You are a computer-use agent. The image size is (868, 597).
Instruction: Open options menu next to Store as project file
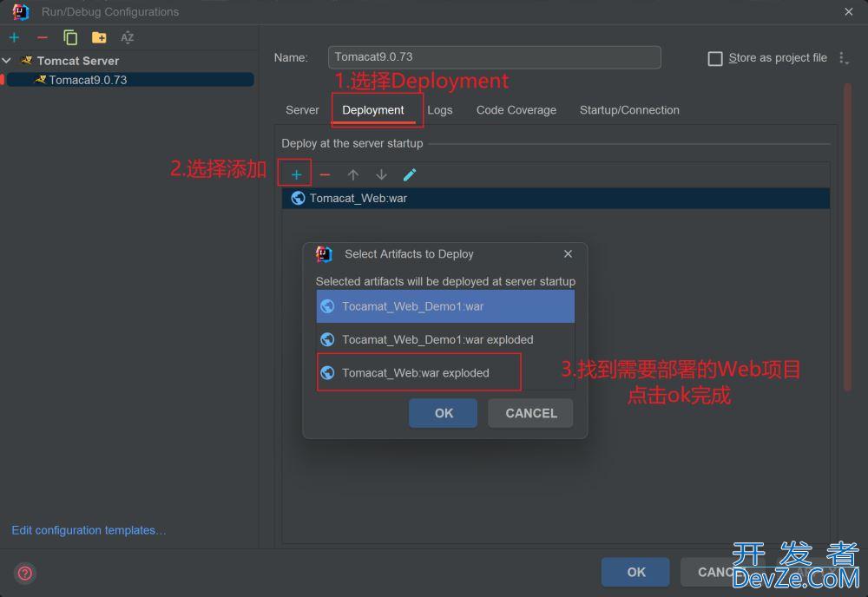(843, 58)
